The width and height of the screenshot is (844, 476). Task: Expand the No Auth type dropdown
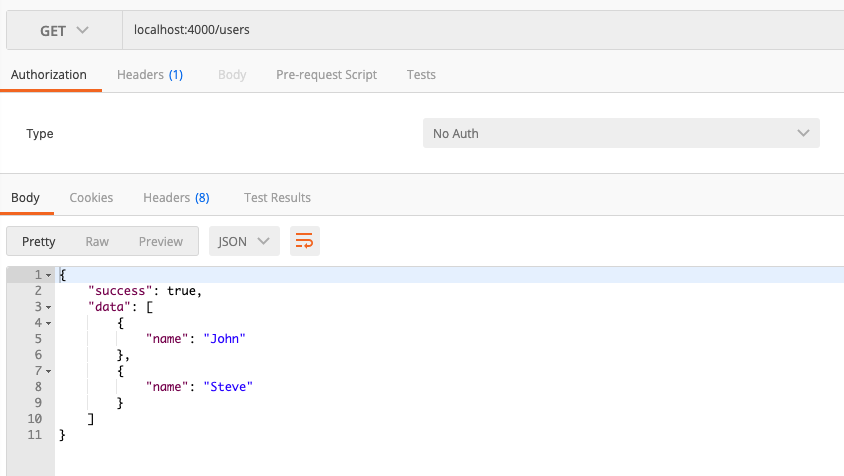(620, 133)
